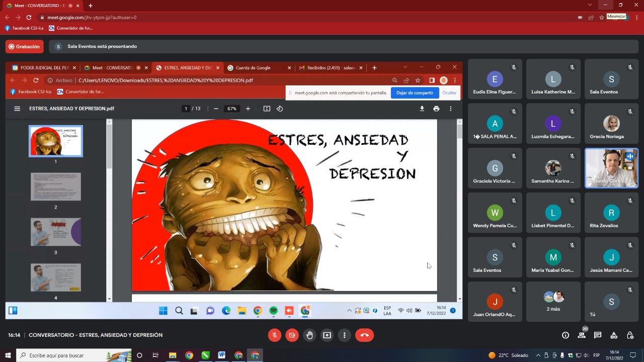Print the PDF document
The image size is (644, 362).
pos(436,109)
